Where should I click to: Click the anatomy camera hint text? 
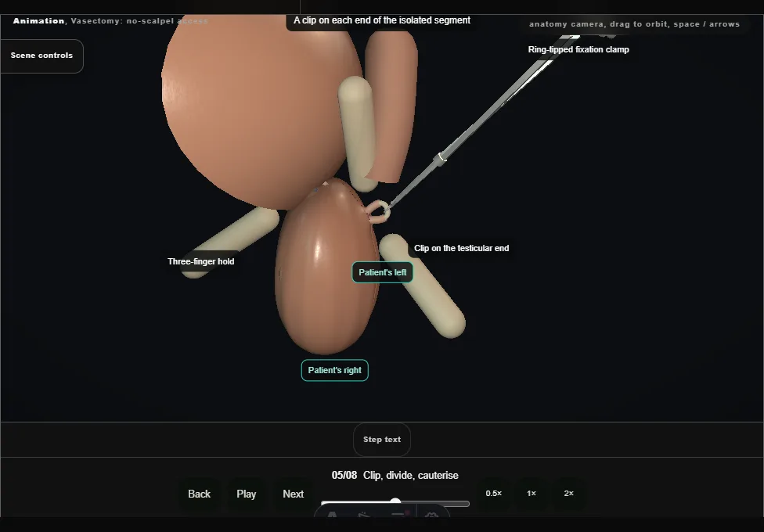(634, 24)
